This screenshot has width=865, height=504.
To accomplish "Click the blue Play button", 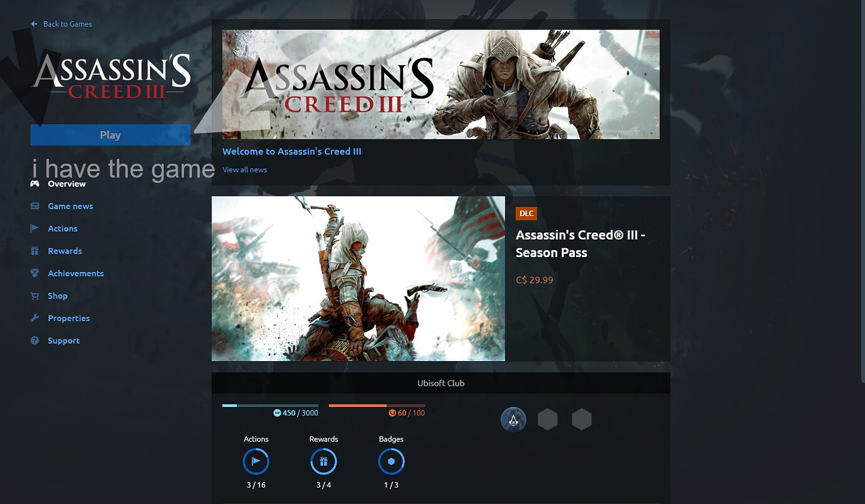I will pos(110,135).
